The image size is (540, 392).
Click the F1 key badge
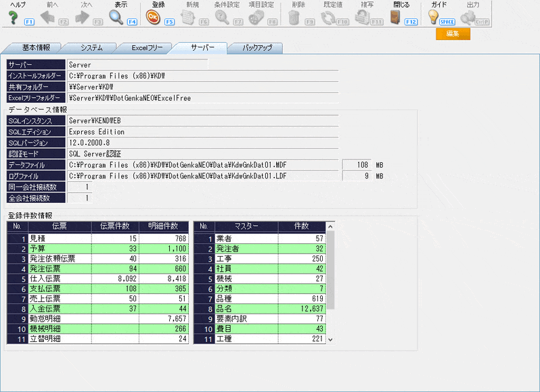(29, 22)
